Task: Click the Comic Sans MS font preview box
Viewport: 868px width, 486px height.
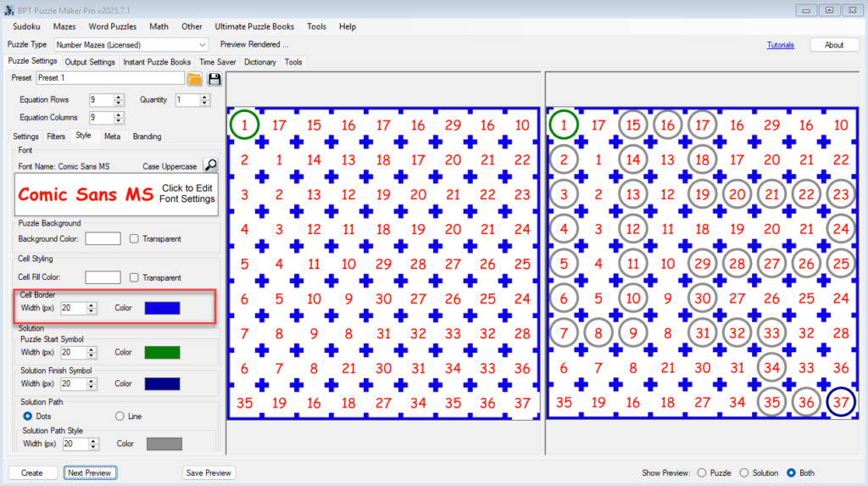Action: click(117, 194)
